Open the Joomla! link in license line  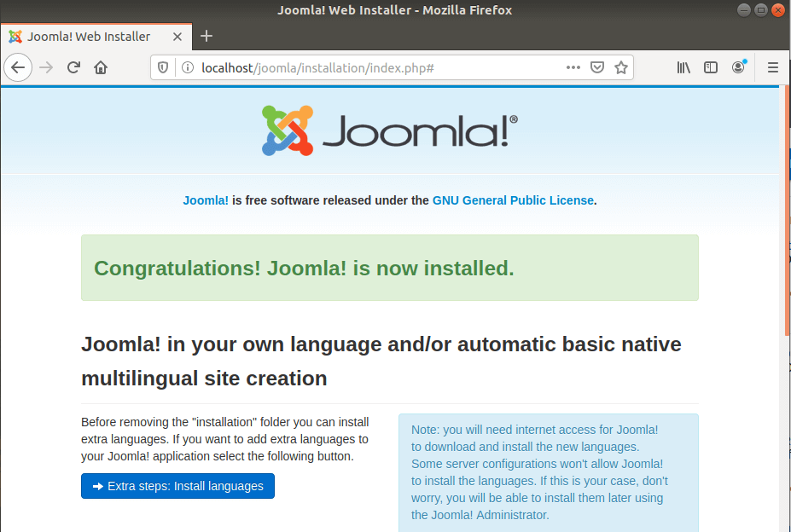(206, 200)
